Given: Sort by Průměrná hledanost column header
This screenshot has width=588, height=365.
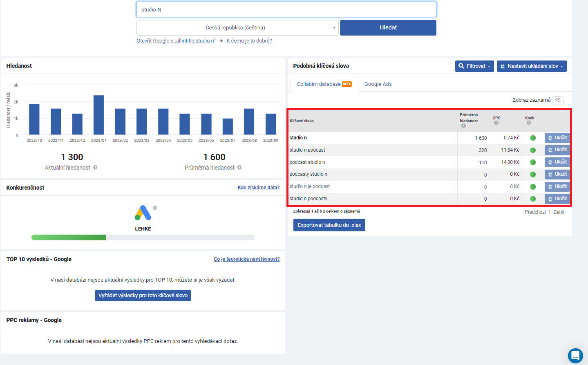Looking at the screenshot, I should pyautogui.click(x=469, y=118).
